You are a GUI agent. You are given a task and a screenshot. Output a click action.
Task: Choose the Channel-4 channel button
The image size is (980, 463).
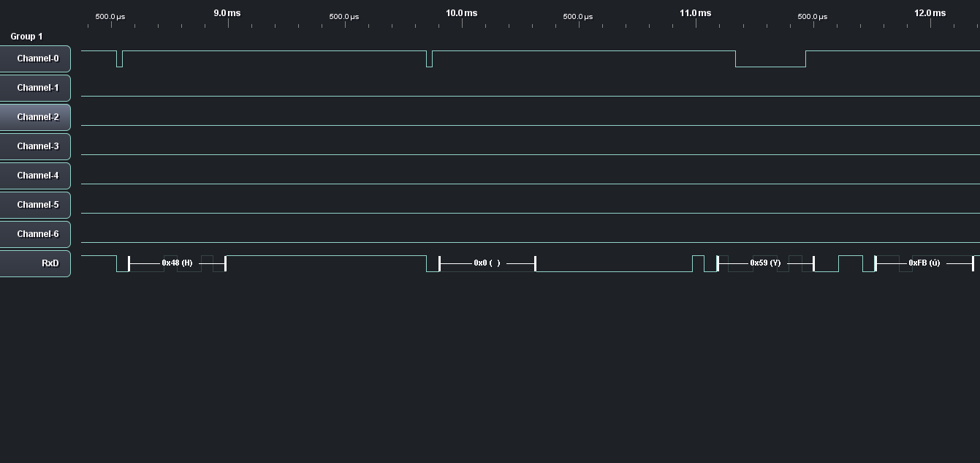tap(35, 176)
